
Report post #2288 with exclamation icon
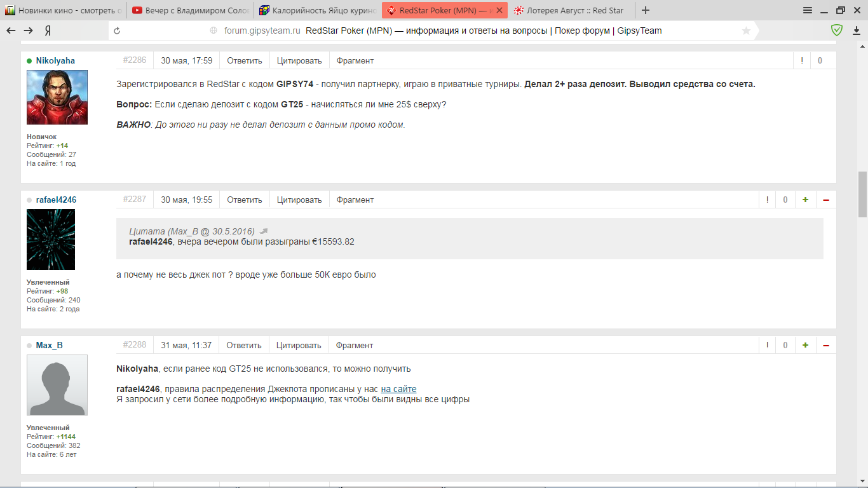pyautogui.click(x=768, y=345)
